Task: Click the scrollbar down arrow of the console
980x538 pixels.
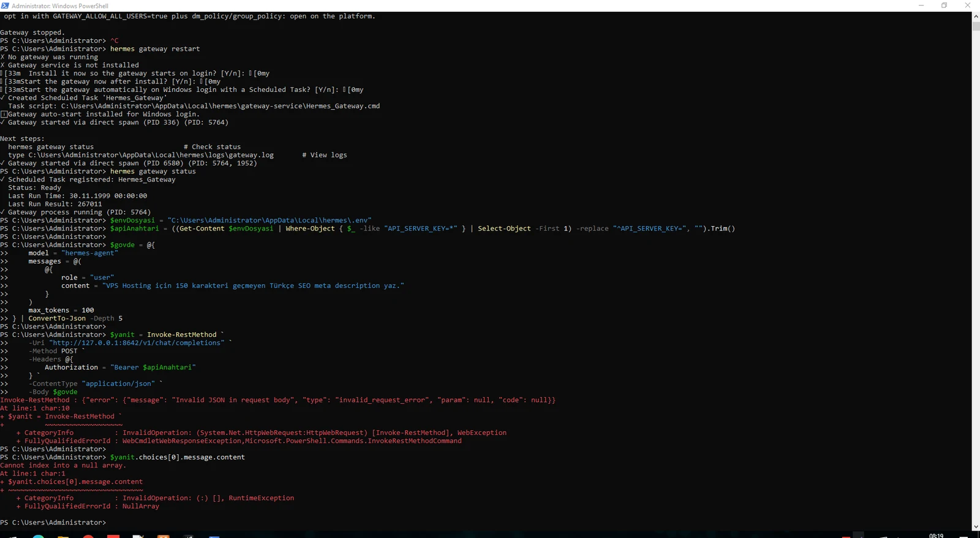Action: point(976,526)
